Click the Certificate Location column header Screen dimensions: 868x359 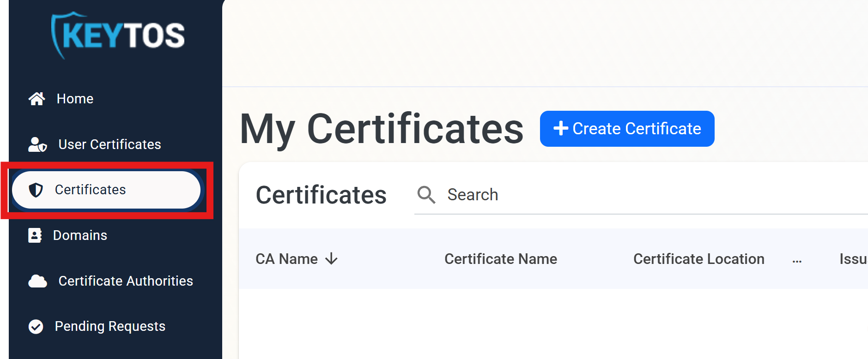698,259
